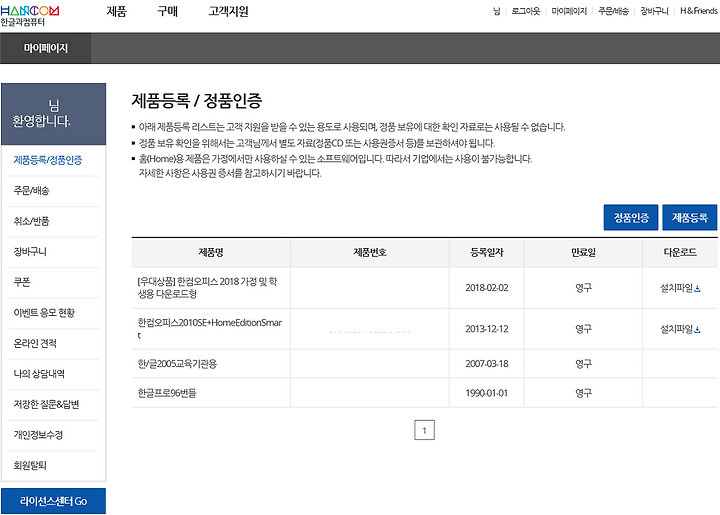720x515 pixels.
Task: Click the 제품명 column header
Action: coord(211,252)
